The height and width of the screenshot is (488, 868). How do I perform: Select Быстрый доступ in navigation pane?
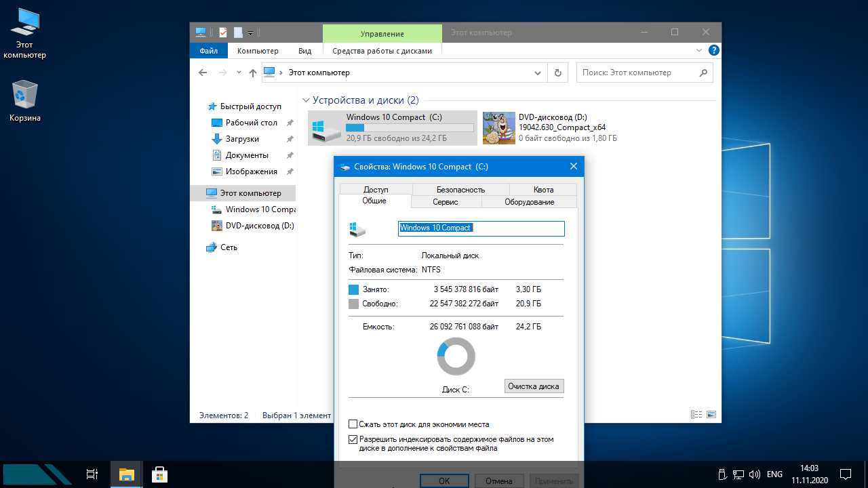point(250,106)
